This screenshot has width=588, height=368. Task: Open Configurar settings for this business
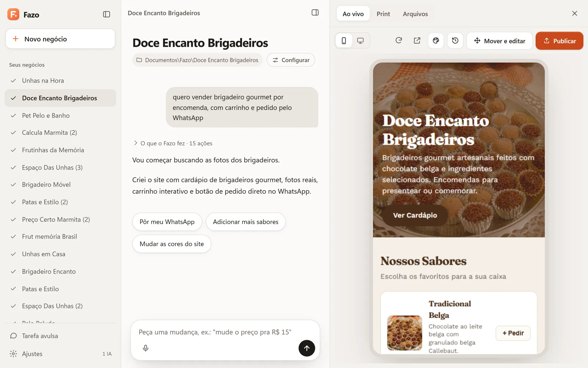pos(291,60)
